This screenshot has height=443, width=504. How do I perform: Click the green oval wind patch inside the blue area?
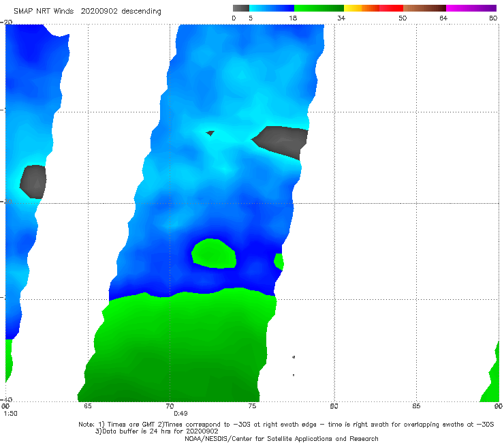tap(214, 254)
